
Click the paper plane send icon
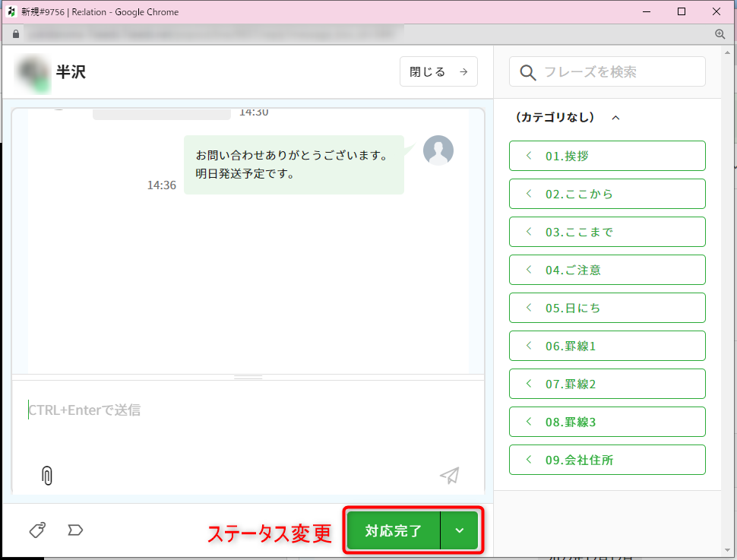tap(450, 476)
